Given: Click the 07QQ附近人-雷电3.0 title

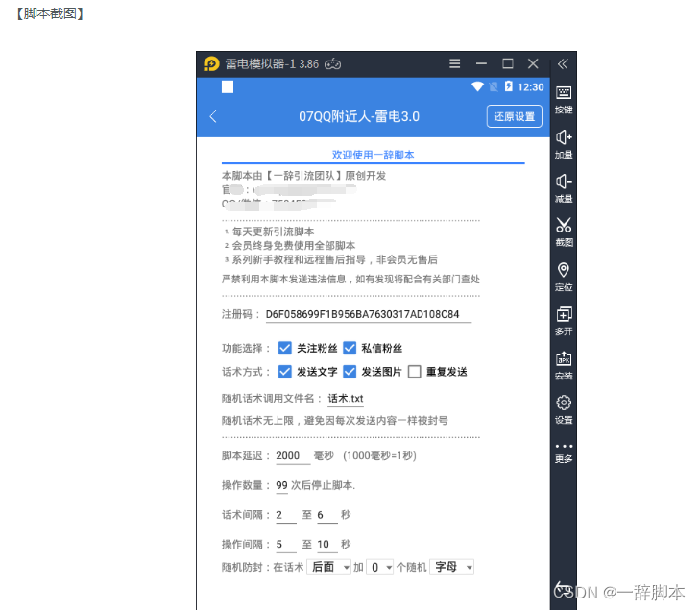Looking at the screenshot, I should point(359,116).
